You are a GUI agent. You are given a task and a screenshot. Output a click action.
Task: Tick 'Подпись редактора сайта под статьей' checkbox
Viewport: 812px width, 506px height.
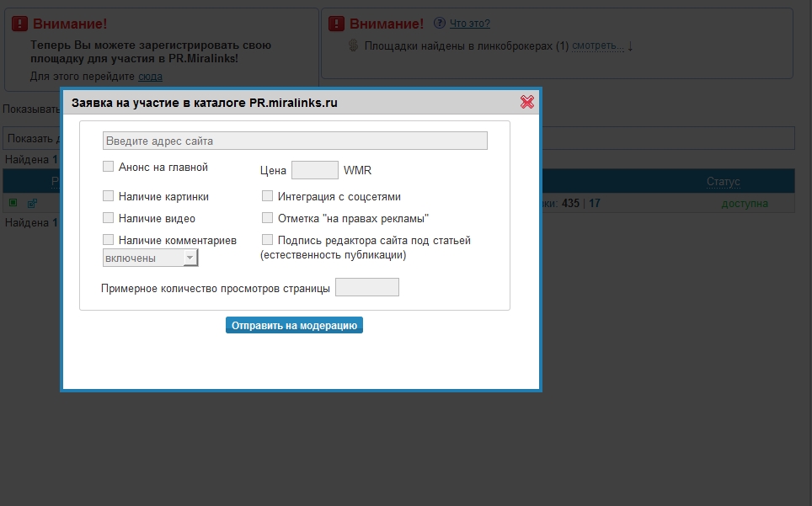point(267,239)
